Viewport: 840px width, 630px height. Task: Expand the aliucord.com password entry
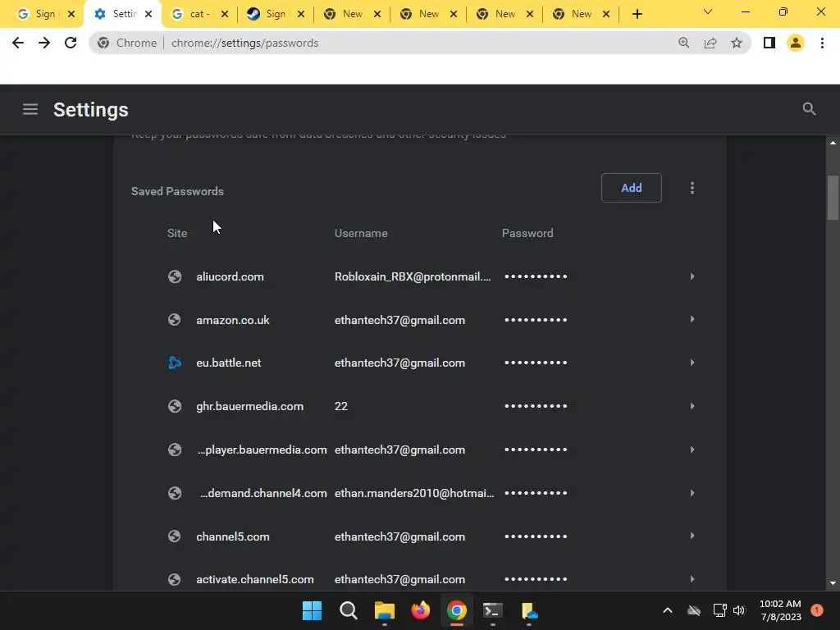692,276
